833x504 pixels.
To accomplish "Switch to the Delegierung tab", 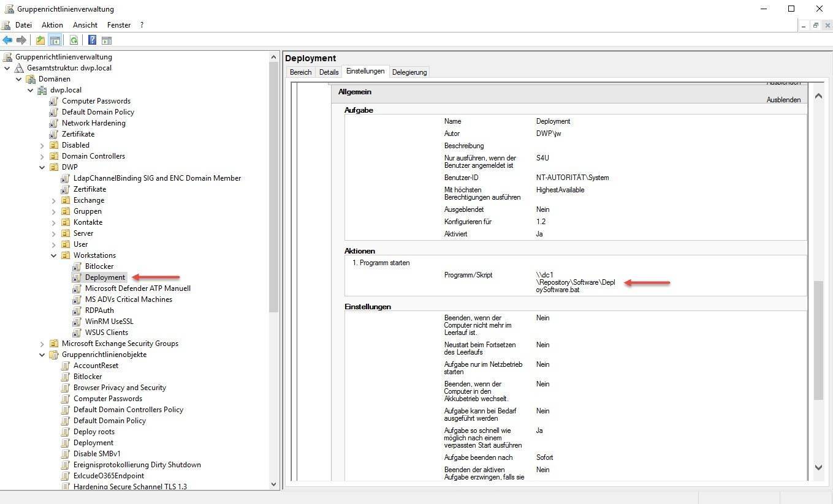I will click(x=409, y=72).
